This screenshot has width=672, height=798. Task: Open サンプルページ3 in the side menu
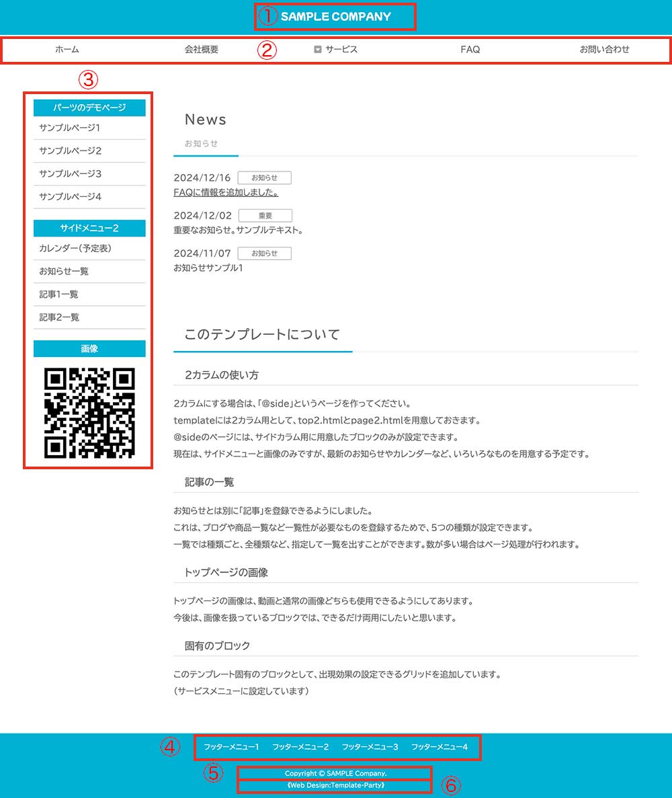click(70, 173)
